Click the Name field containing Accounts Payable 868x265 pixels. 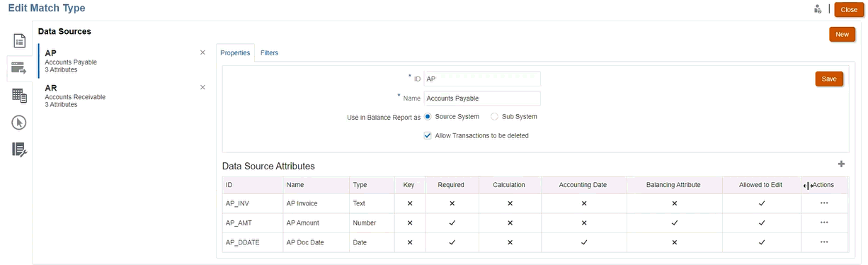tap(482, 98)
